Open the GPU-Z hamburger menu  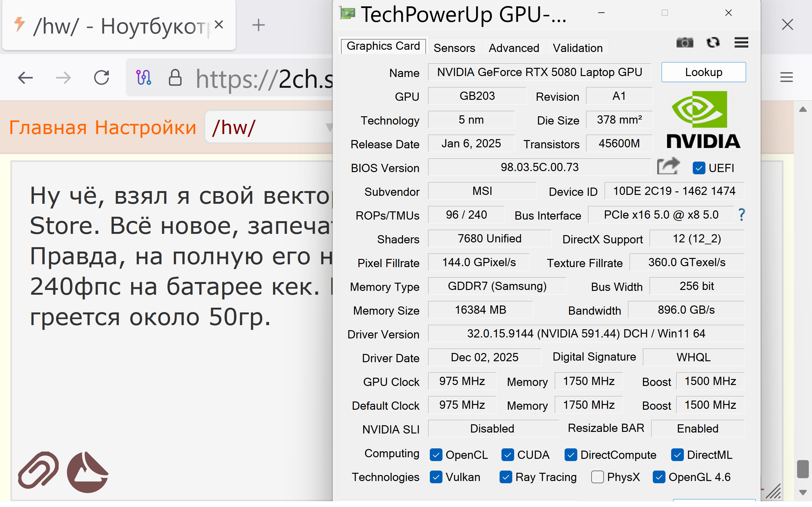[x=741, y=43]
